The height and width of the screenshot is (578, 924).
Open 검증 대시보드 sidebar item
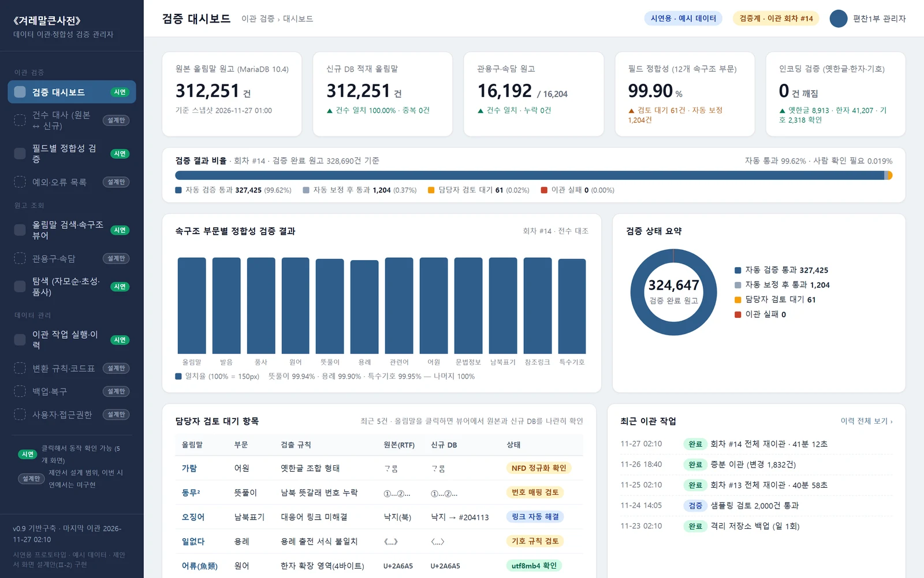72,92
